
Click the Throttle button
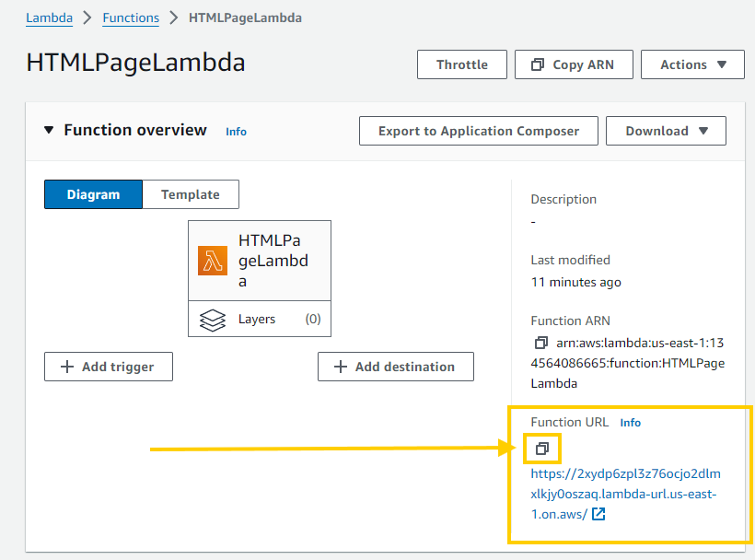(462, 64)
